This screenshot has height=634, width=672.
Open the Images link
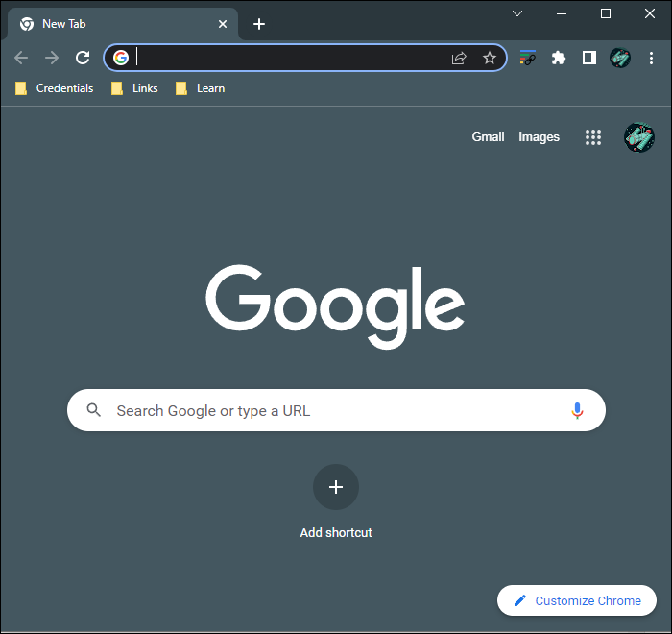pos(539,136)
